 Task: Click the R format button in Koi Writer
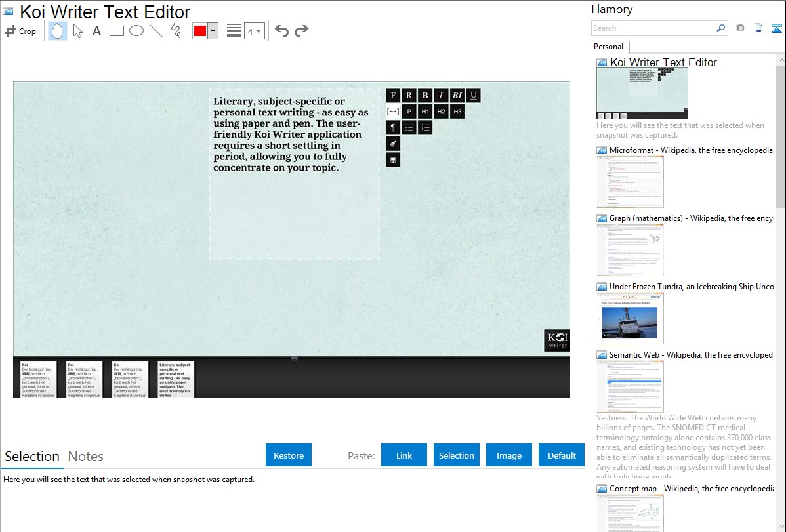(x=409, y=95)
